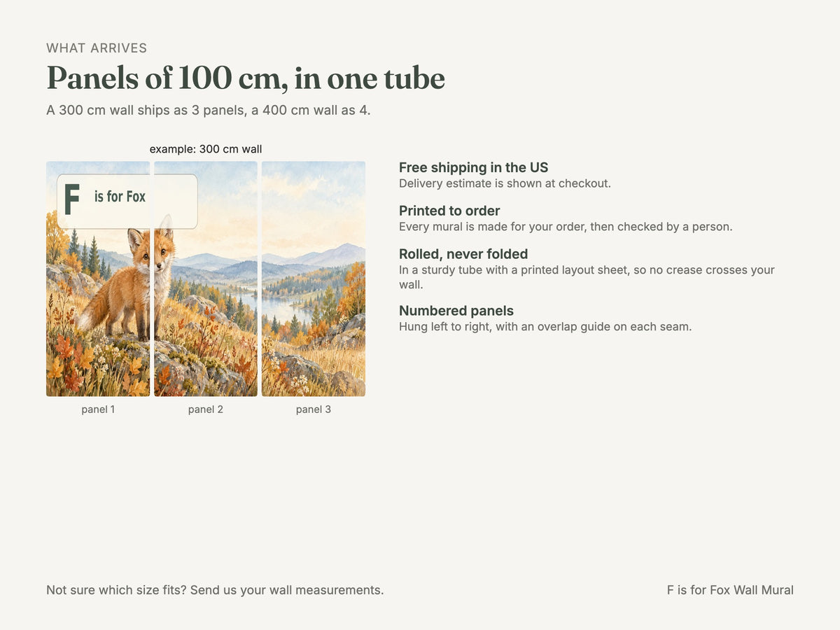Click the 'Rolled, never folded' heading
This screenshot has width=840, height=630.
[463, 254]
